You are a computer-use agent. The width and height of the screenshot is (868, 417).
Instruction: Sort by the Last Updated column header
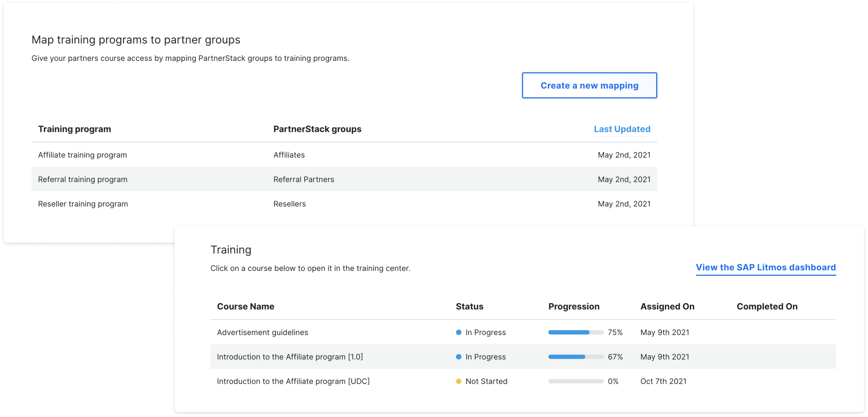point(622,129)
